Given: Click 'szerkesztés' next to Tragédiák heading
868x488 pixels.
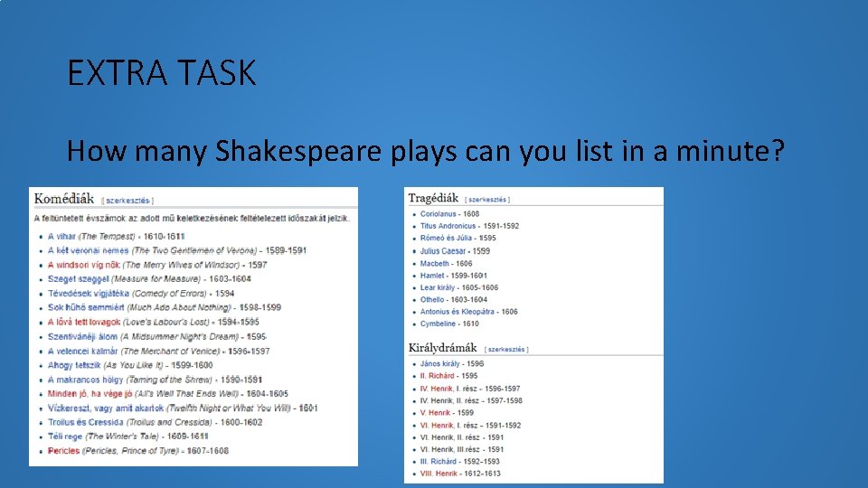Looking at the screenshot, I should [487, 199].
